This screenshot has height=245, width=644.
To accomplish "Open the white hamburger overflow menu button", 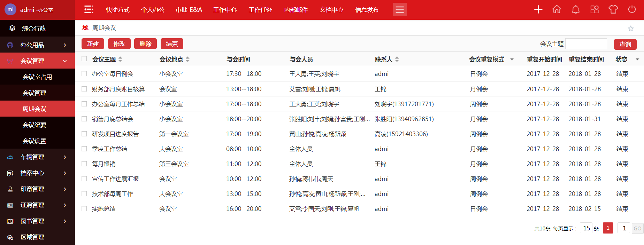I will point(400,9).
